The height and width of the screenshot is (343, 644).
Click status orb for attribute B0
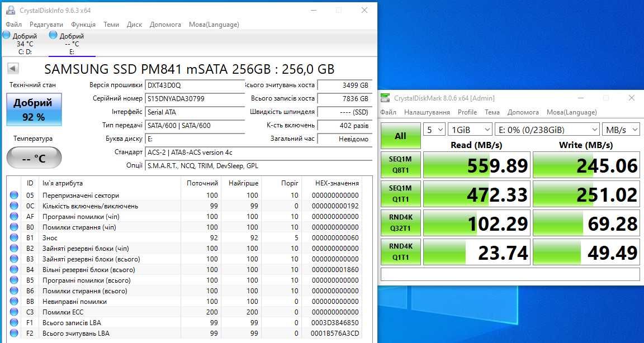point(14,227)
